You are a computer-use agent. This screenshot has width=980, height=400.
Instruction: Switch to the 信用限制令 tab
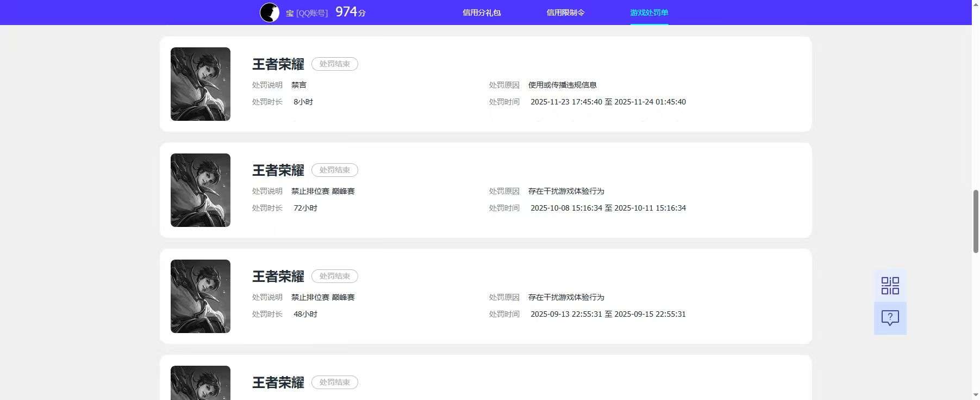click(565, 13)
